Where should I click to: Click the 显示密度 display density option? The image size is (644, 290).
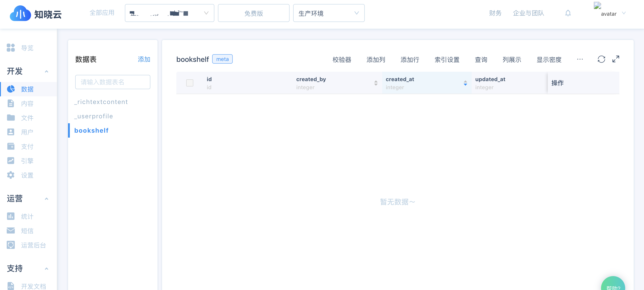click(550, 59)
